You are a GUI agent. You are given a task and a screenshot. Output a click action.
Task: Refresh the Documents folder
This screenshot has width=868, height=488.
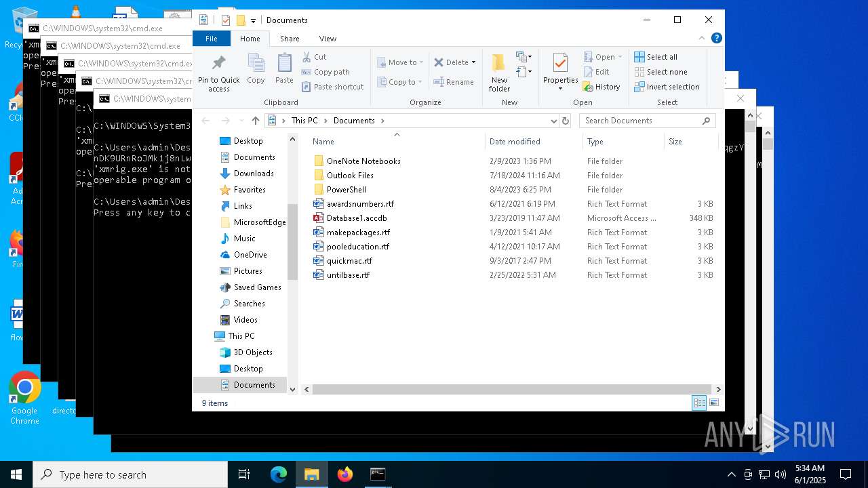tap(566, 121)
